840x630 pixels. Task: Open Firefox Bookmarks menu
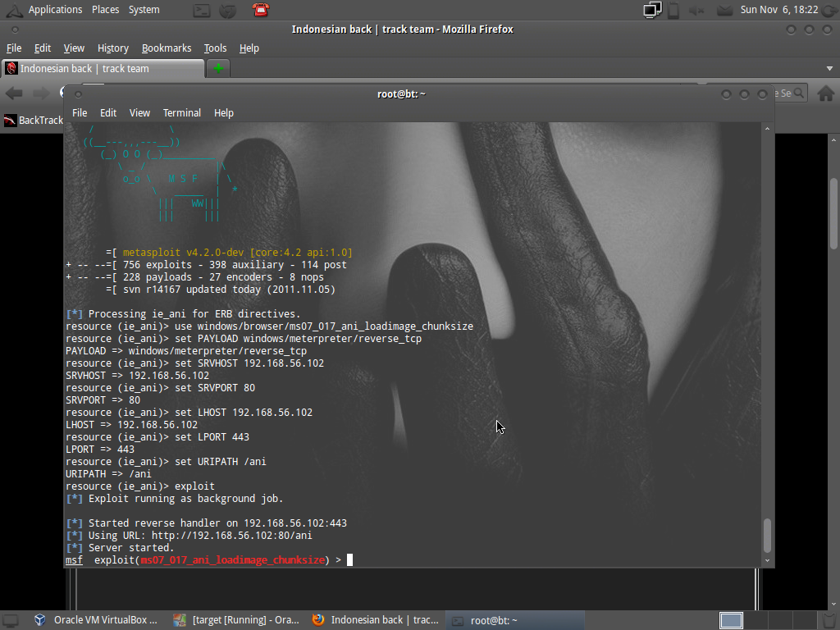(x=167, y=48)
